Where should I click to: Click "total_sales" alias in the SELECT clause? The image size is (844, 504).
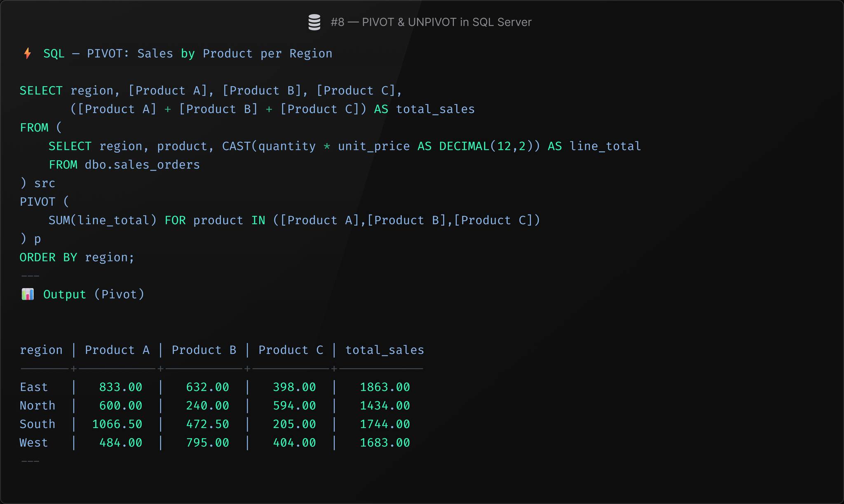click(435, 109)
